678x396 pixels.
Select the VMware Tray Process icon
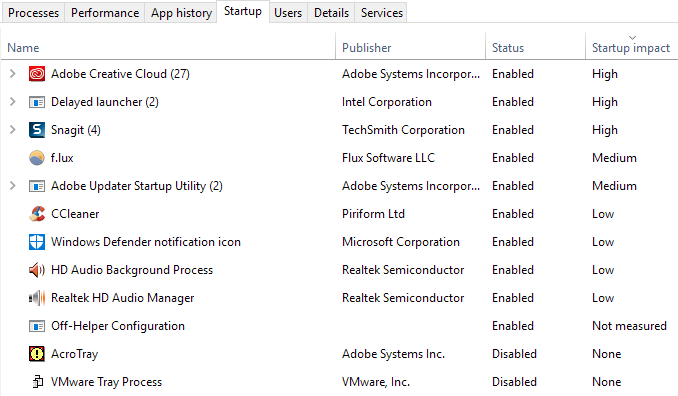click(x=38, y=382)
